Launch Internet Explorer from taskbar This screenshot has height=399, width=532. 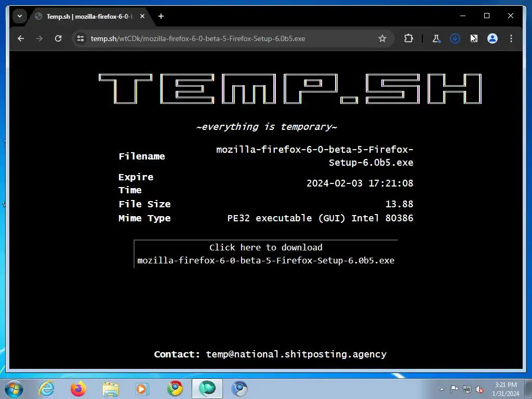46,389
